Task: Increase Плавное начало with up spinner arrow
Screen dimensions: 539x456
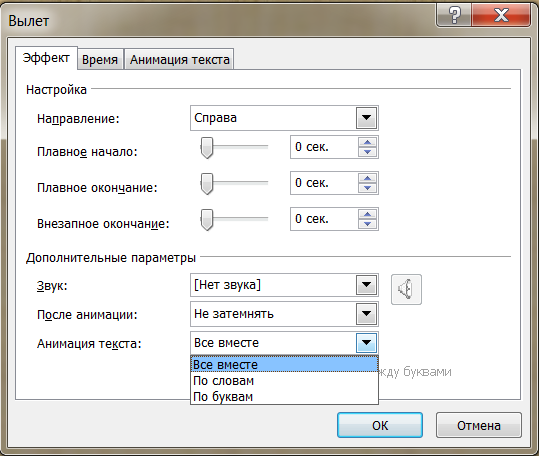Action: click(367, 142)
